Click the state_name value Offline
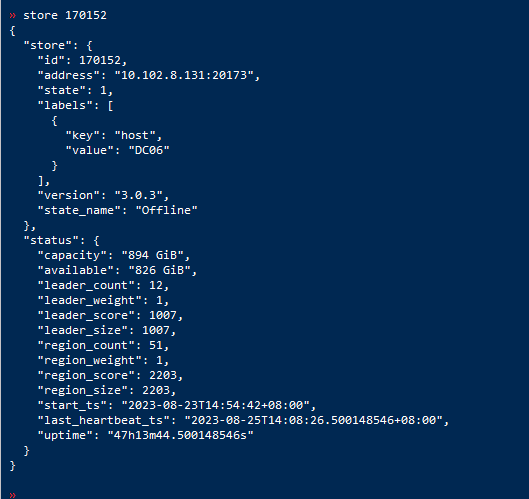The height and width of the screenshot is (499, 529). tap(166, 210)
